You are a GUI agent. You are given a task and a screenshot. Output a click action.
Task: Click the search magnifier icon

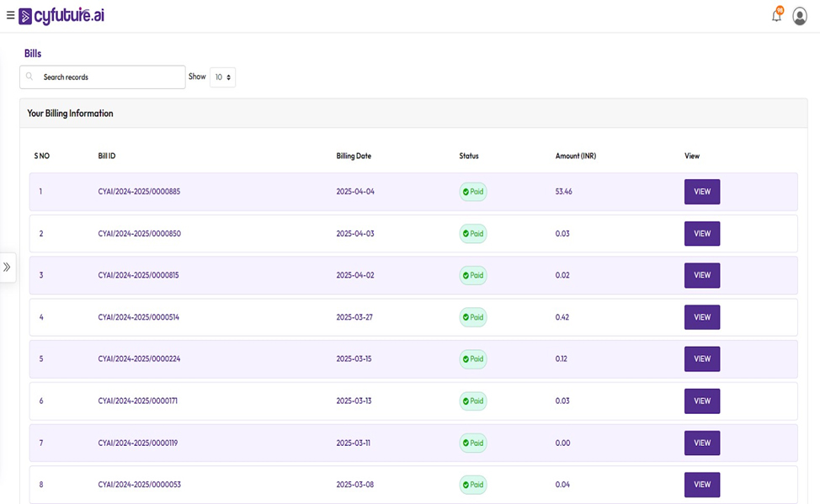[30, 77]
